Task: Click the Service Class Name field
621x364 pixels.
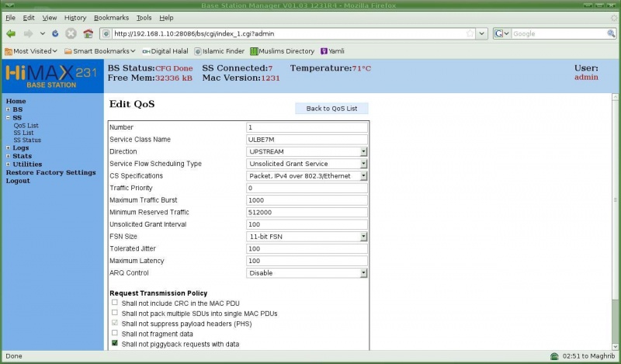Action: (307, 139)
